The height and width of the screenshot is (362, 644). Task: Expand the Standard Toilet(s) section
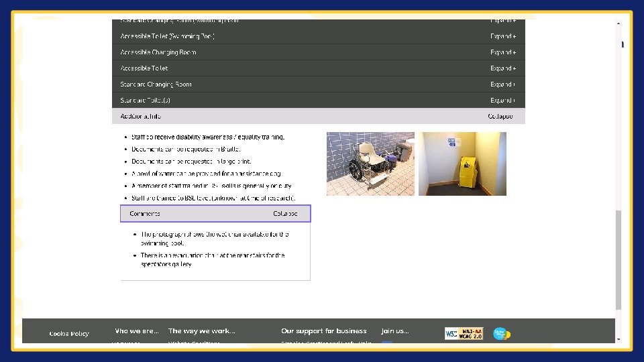pos(318,100)
